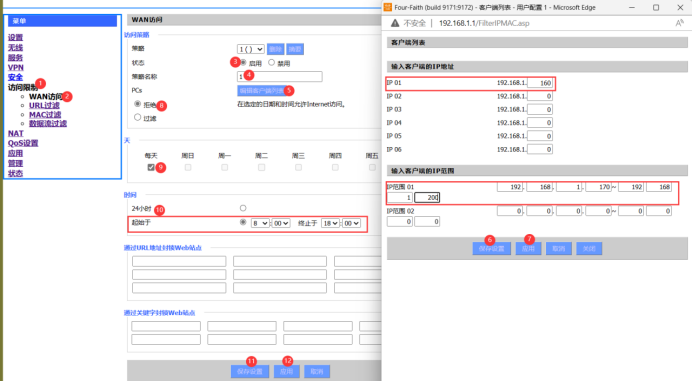The height and width of the screenshot is (381, 693).
Task: Click 保存设置 in the 客户端列表 popup
Action: [x=491, y=248]
